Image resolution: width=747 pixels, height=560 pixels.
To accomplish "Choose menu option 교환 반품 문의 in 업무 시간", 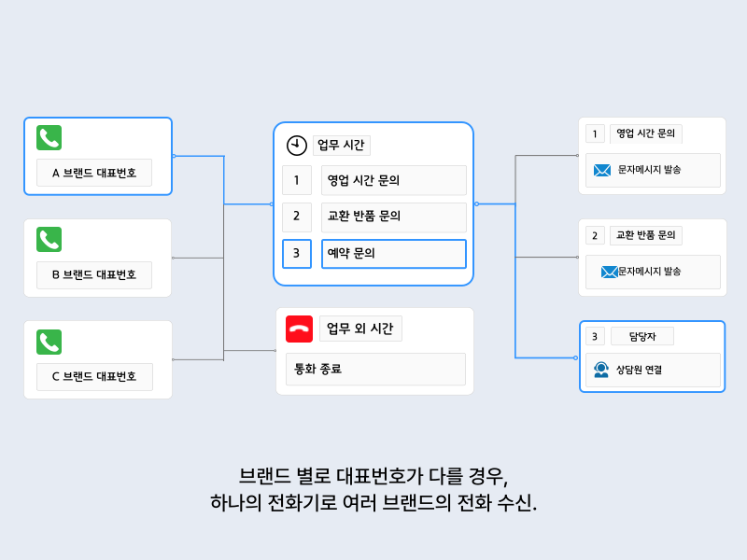I will pos(393,217).
